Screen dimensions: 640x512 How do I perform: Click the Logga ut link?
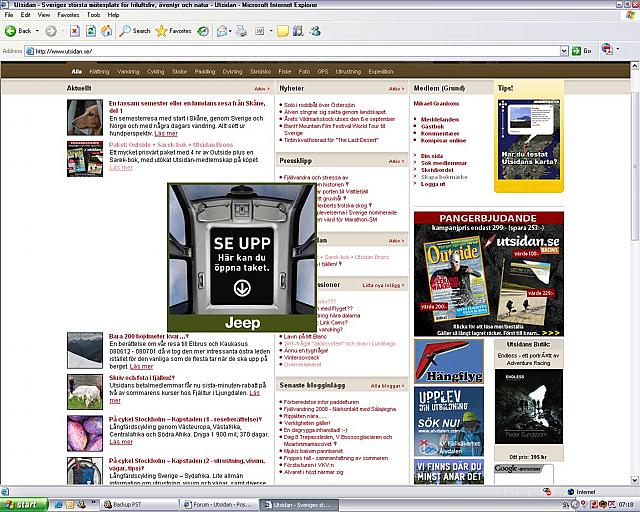[x=433, y=184]
